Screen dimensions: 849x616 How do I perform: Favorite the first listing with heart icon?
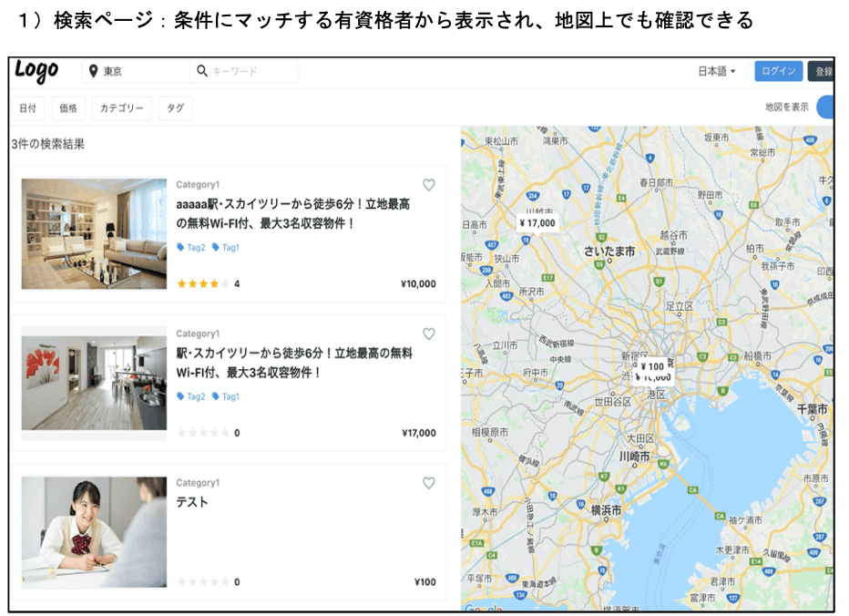429,185
